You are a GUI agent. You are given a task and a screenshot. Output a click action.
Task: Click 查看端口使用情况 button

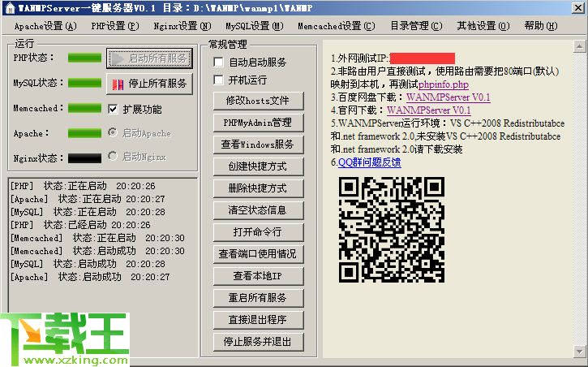point(258,254)
